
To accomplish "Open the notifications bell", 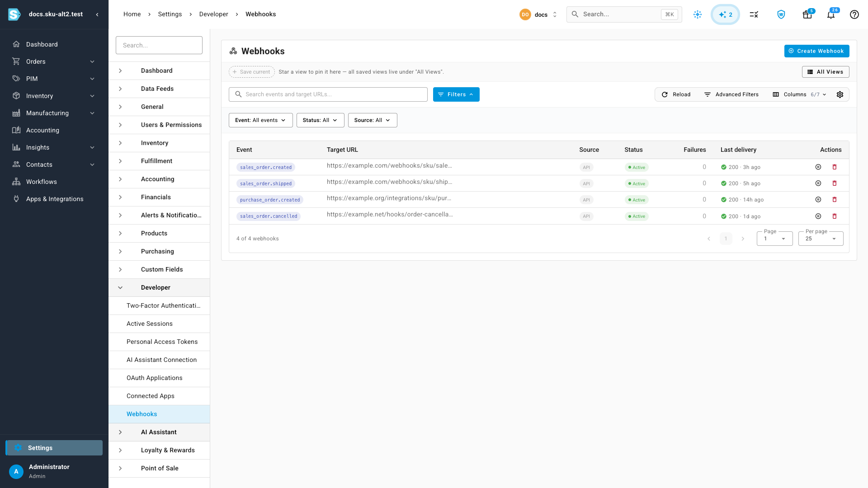I will 831,14.
